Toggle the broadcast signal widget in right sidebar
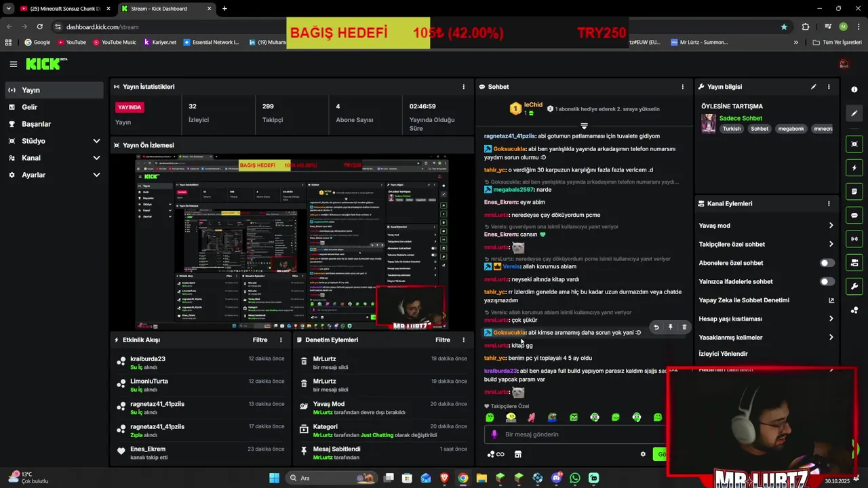868x488 pixels. 854,239
